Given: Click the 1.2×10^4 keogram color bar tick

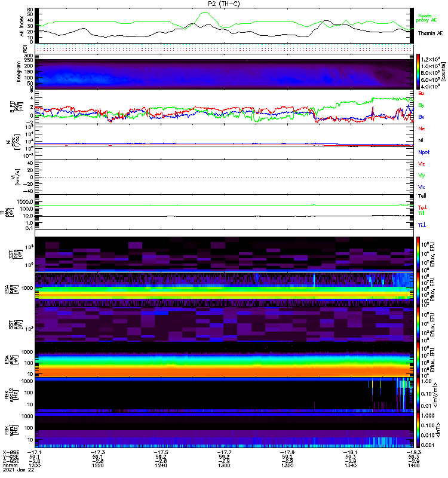Looking at the screenshot, I should [x=431, y=59].
